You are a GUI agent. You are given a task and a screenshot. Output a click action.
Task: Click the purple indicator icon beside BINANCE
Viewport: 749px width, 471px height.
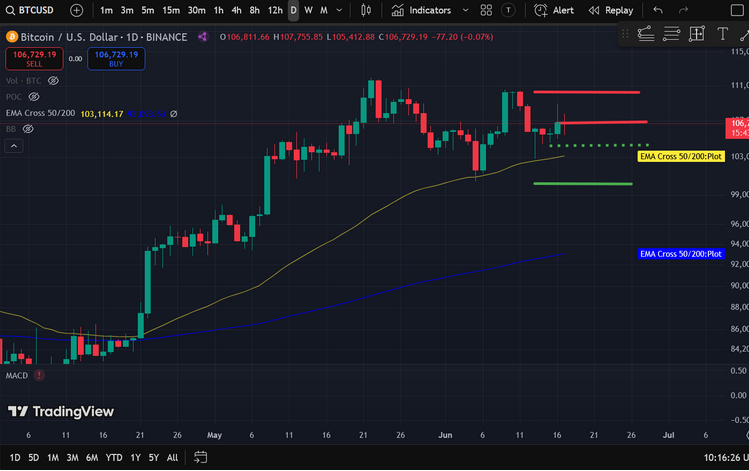click(203, 36)
